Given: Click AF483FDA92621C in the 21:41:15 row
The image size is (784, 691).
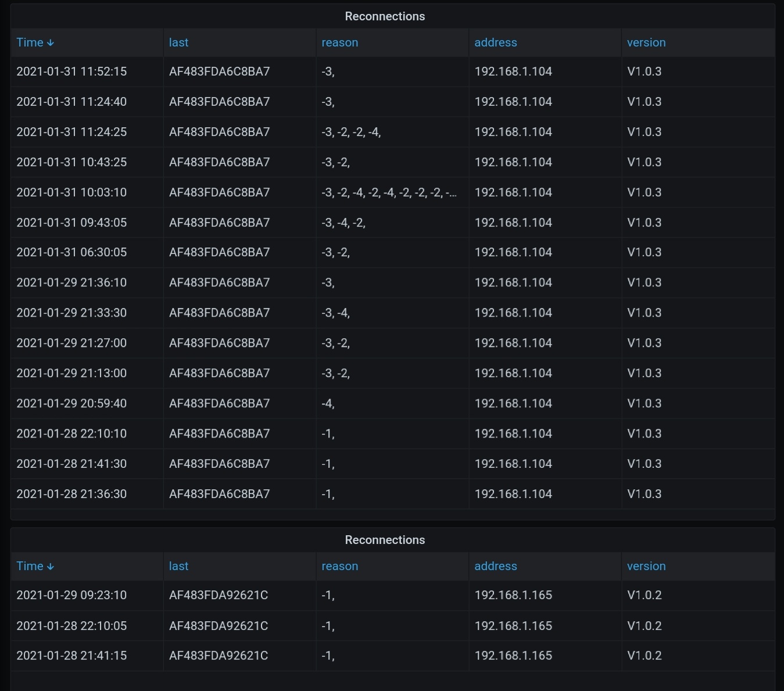Looking at the screenshot, I should pos(219,656).
